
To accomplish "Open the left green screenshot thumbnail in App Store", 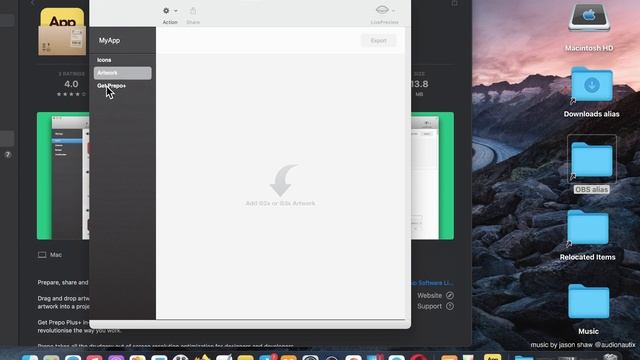I will tap(63, 176).
